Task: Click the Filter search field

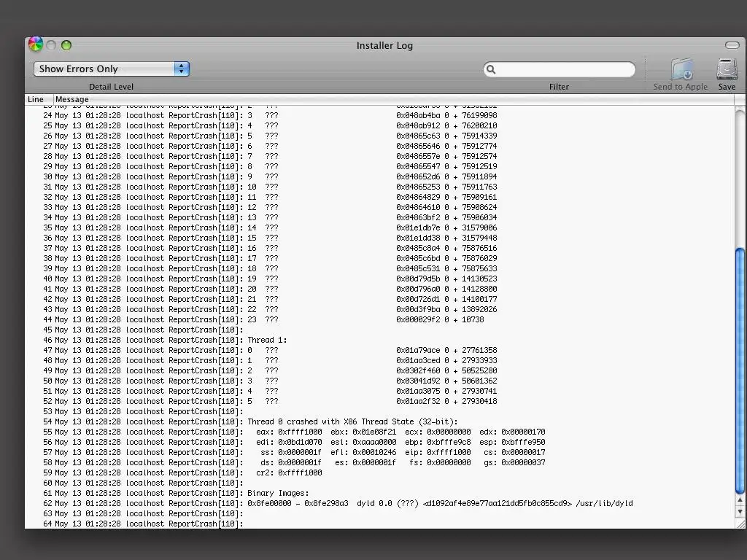Action: click(560, 69)
